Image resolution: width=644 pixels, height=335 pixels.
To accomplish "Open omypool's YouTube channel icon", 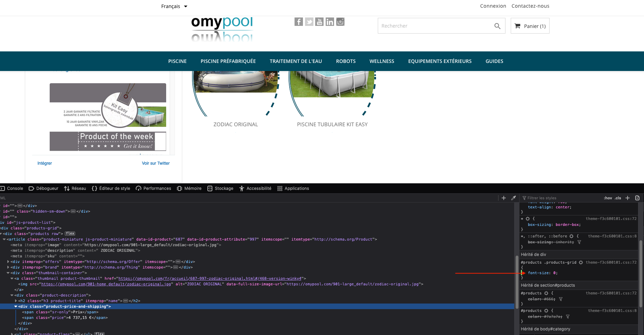I will click(x=319, y=22).
